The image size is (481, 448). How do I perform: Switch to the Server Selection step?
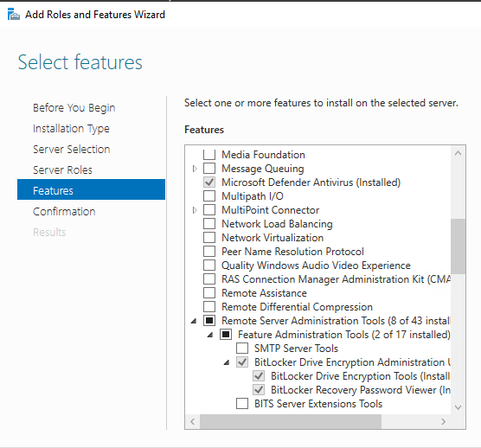71,149
